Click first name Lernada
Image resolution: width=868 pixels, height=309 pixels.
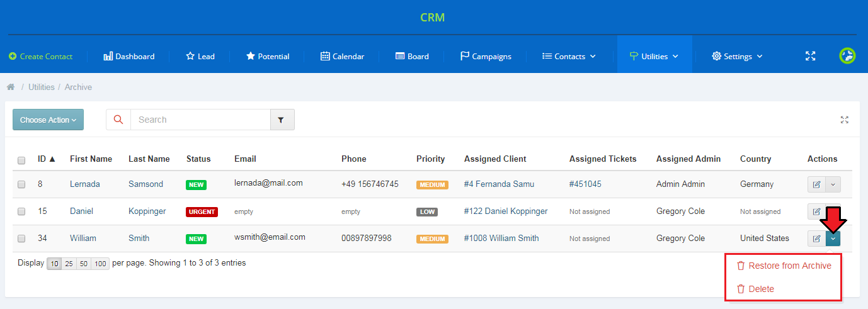tap(85, 184)
